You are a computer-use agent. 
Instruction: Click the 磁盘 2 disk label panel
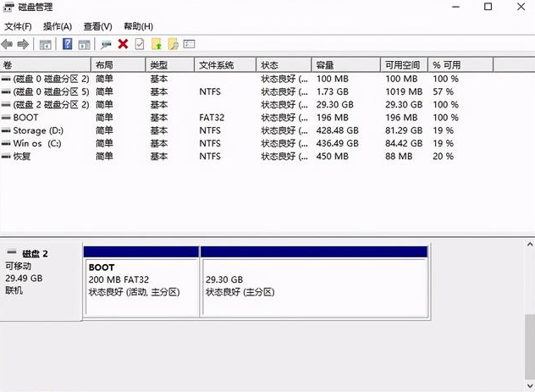[41, 279]
